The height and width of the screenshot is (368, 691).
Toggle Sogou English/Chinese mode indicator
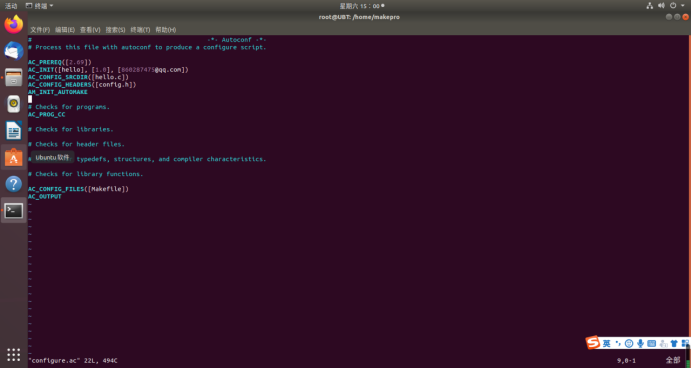(x=607, y=344)
